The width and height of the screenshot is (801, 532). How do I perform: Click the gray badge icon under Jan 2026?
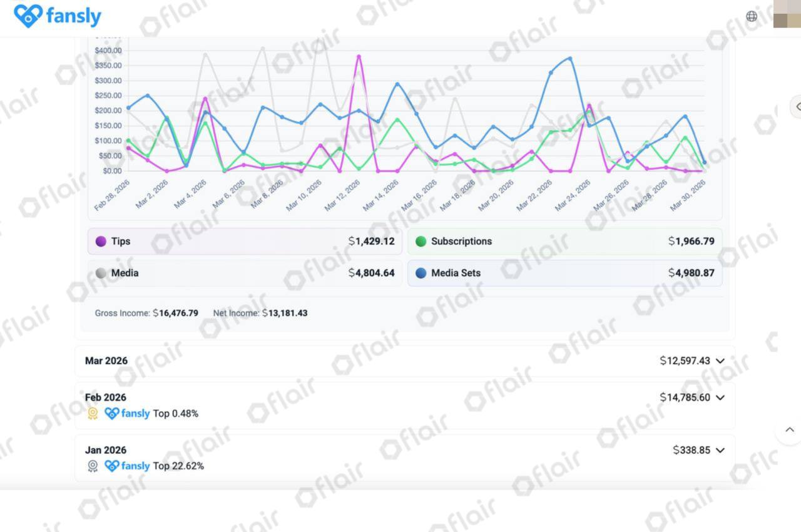(x=93, y=466)
